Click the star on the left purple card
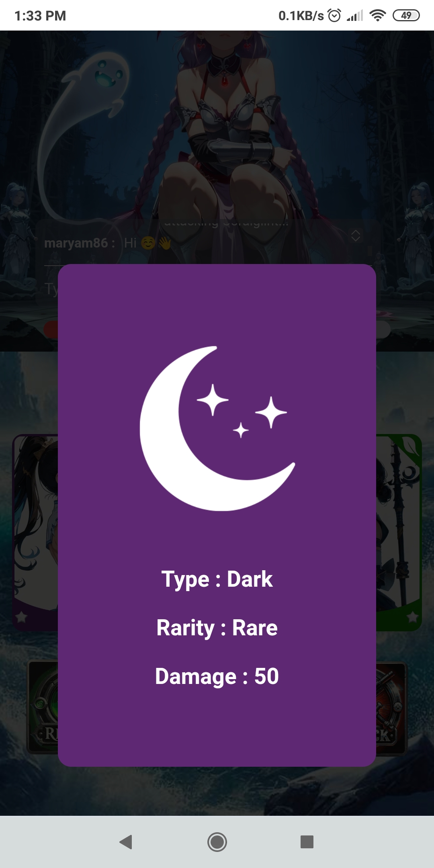Screen dimensions: 434x868 tap(21, 616)
